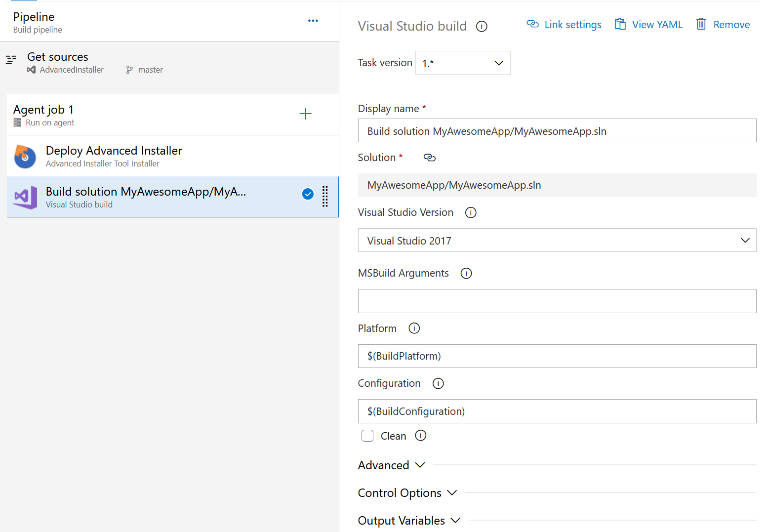Click the Remove trash can icon
The image size is (768, 532).
pos(701,24)
